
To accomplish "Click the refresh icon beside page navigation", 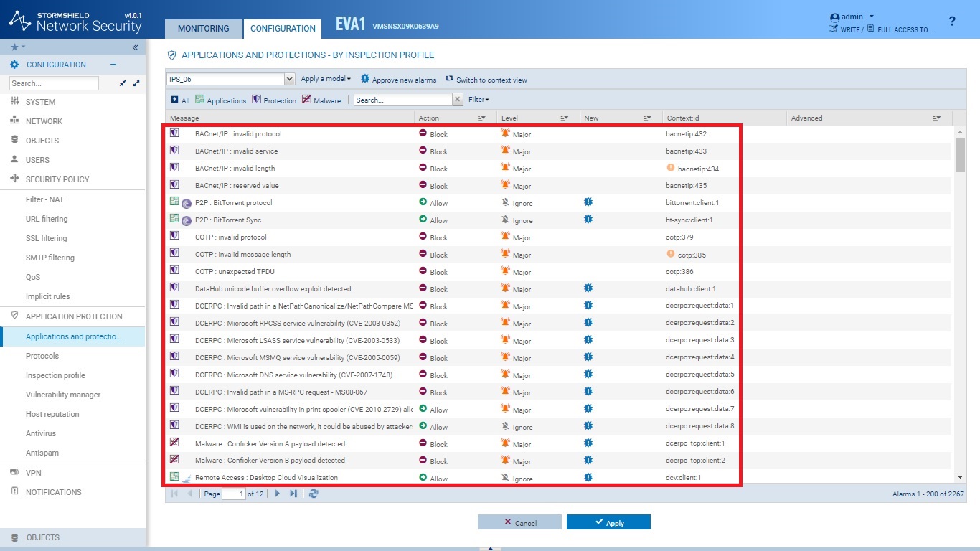I will [314, 494].
